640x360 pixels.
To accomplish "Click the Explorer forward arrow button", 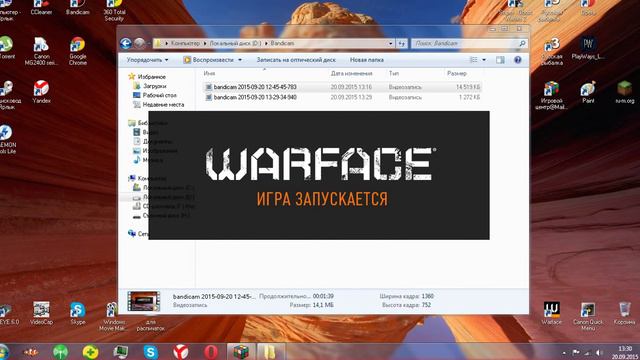I will point(139,43).
